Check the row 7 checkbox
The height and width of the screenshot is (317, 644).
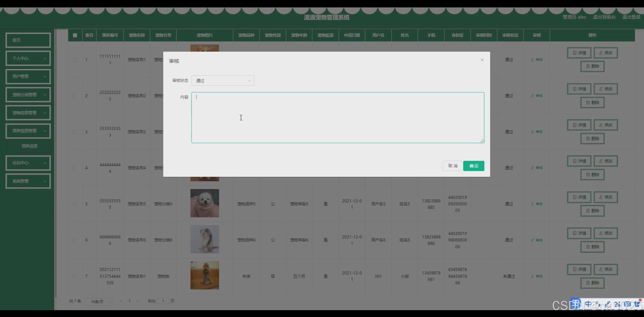74,276
